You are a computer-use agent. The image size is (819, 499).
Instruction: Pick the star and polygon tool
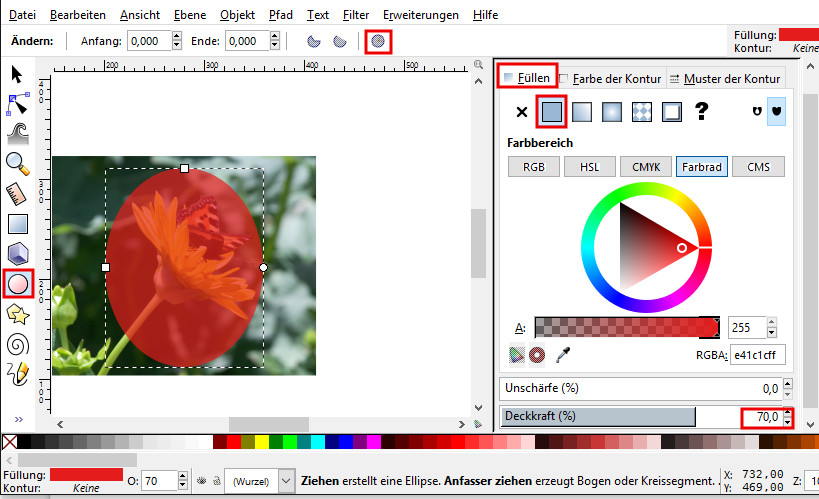[x=18, y=315]
